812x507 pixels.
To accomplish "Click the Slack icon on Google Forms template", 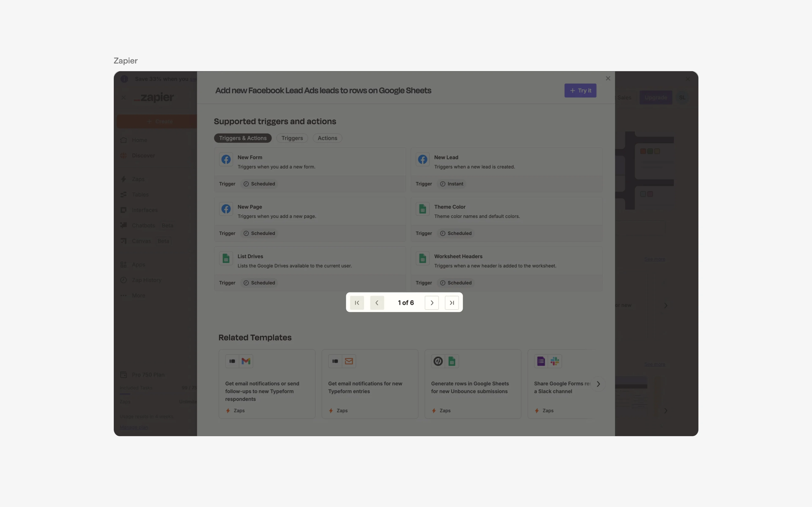I will coord(555,361).
